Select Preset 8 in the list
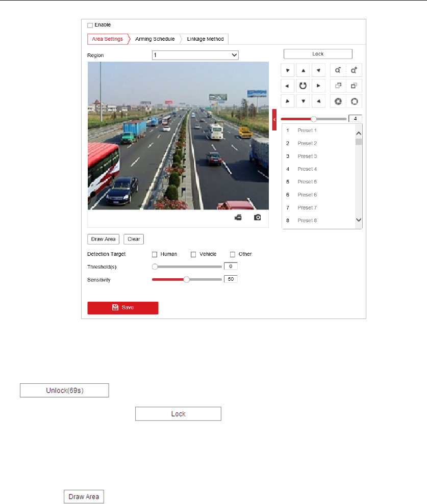 point(318,221)
